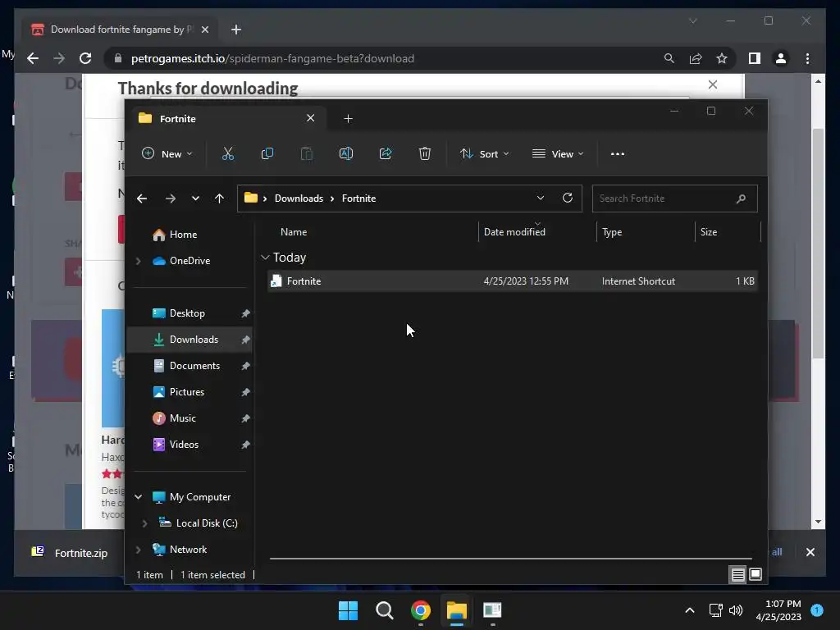Sort by Date modified column header

pyautogui.click(x=514, y=232)
